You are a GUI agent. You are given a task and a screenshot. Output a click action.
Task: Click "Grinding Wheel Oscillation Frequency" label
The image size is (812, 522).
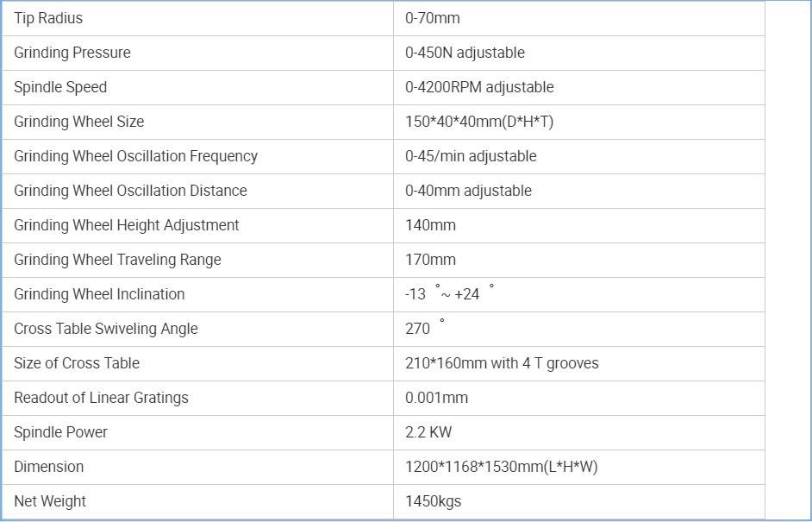[x=135, y=156]
